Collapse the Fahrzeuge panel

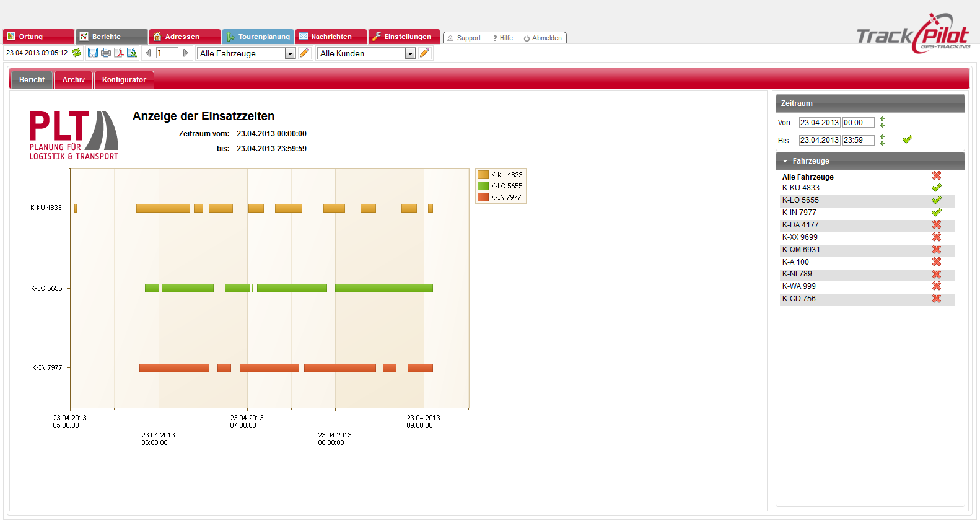point(785,161)
